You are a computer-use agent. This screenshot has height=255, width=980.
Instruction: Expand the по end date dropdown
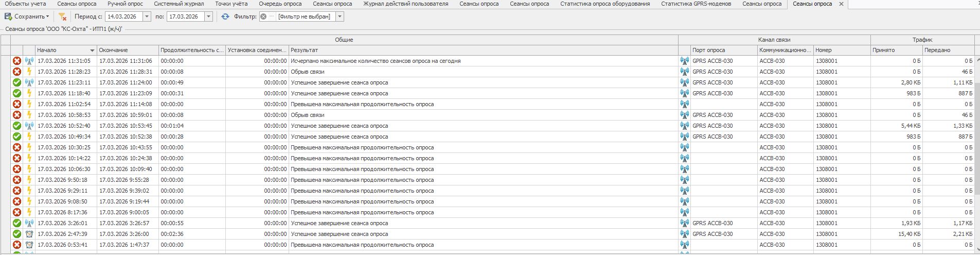pyautogui.click(x=208, y=16)
